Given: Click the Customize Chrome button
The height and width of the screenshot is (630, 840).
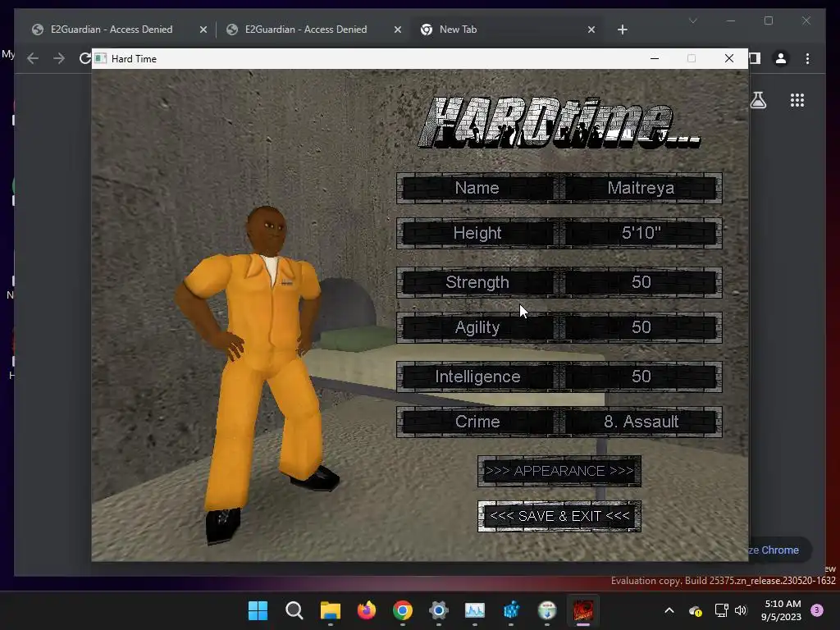Looking at the screenshot, I should [x=780, y=550].
